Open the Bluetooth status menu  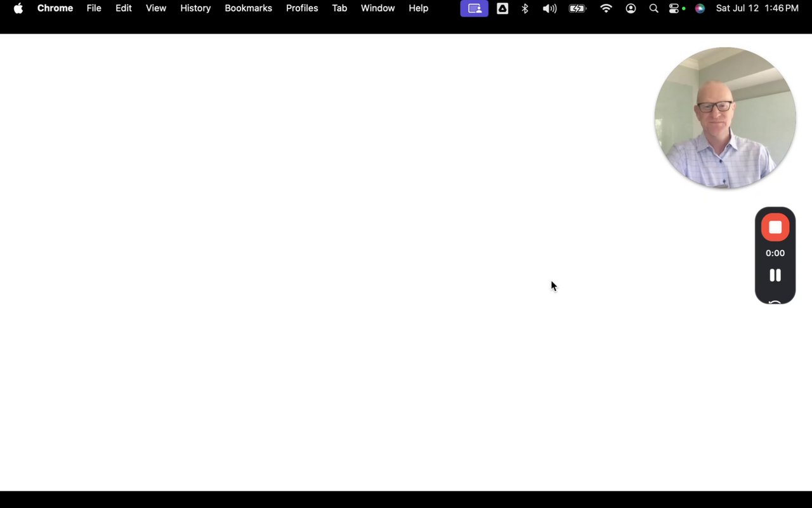525,8
